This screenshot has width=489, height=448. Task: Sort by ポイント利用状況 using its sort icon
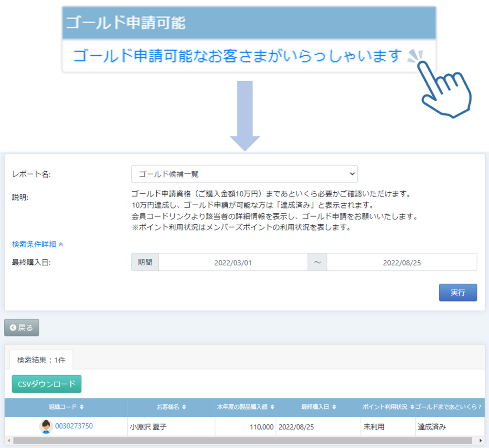pyautogui.click(x=412, y=407)
